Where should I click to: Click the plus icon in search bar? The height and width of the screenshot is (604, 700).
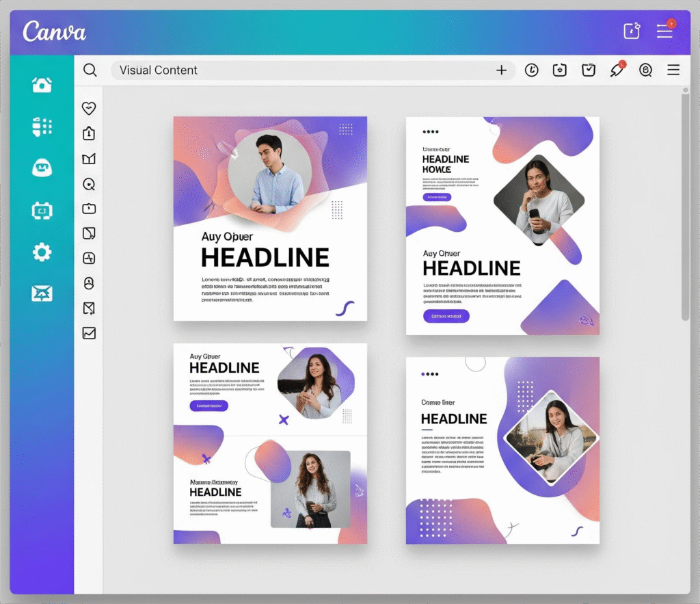pos(501,70)
